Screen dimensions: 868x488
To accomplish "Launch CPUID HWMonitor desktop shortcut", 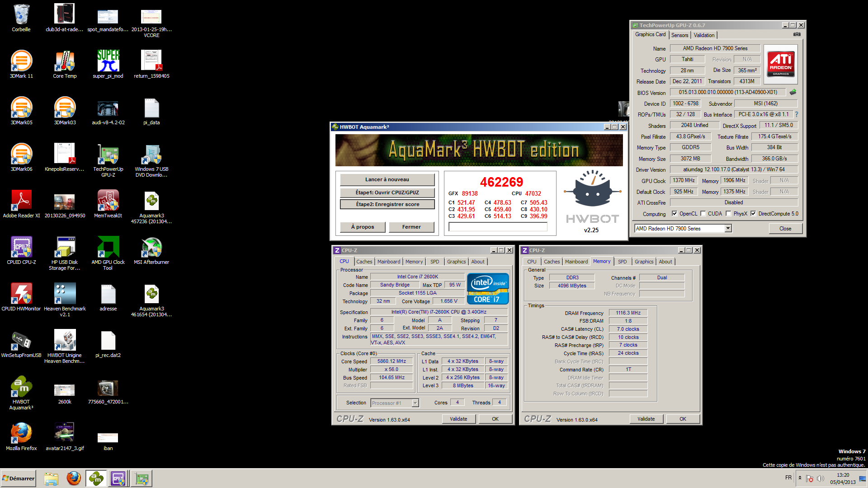I will click(21, 297).
